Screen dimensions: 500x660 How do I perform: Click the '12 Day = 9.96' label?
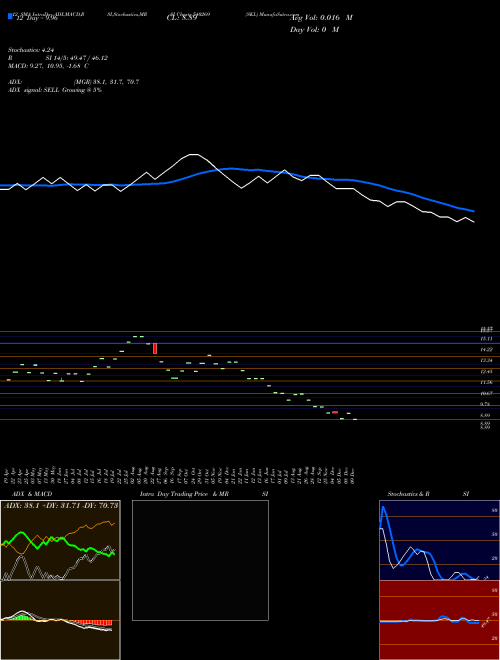(36, 18)
